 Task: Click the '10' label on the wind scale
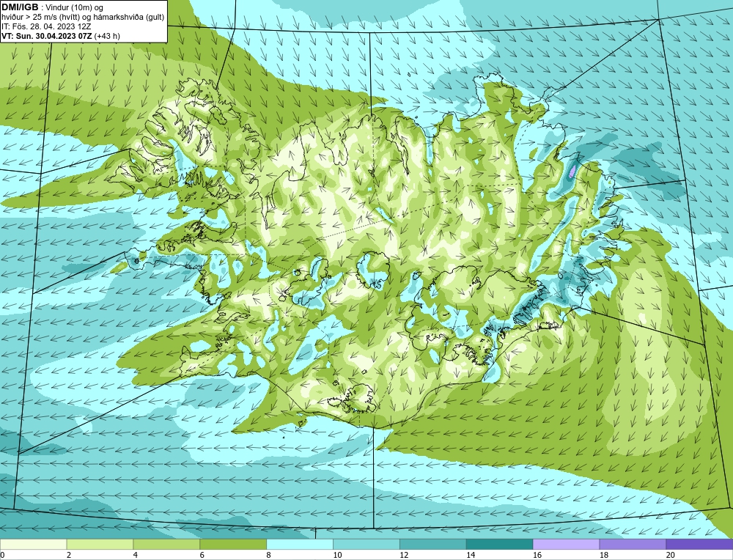(337, 555)
